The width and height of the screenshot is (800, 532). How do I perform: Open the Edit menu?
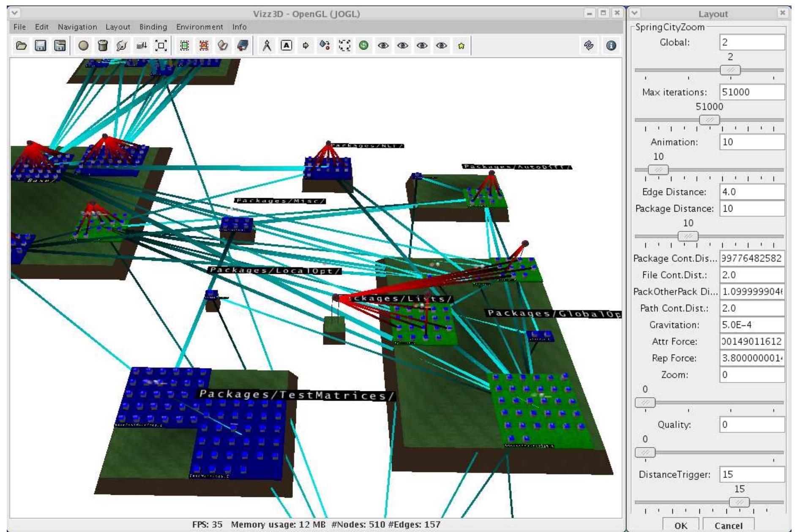pos(41,27)
